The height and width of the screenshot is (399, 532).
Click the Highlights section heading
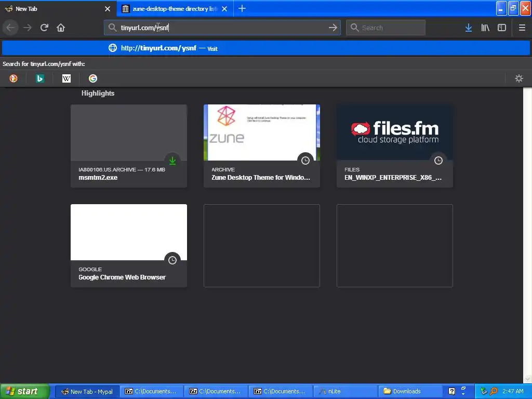98,94
